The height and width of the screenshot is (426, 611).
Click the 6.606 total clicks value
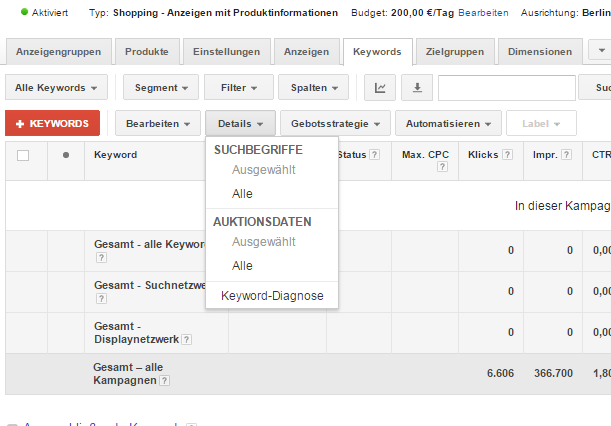(x=500, y=373)
